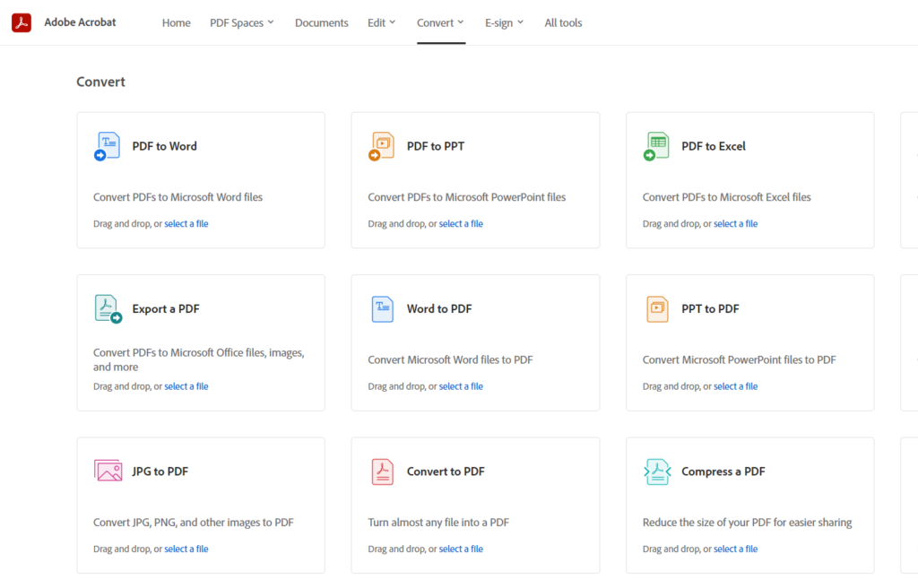The height and width of the screenshot is (588, 918).
Task: Click the PPT to PDF icon
Action: (657, 309)
